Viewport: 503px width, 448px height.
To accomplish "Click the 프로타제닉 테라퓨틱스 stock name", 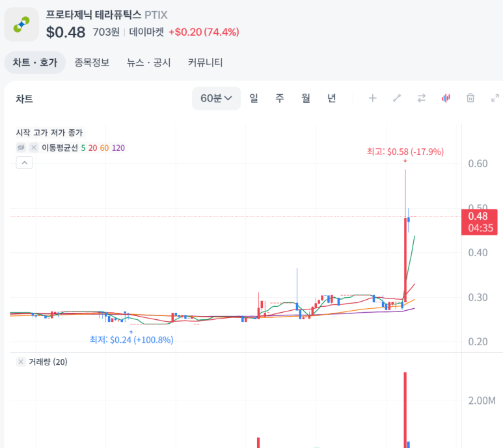I will pos(93,15).
